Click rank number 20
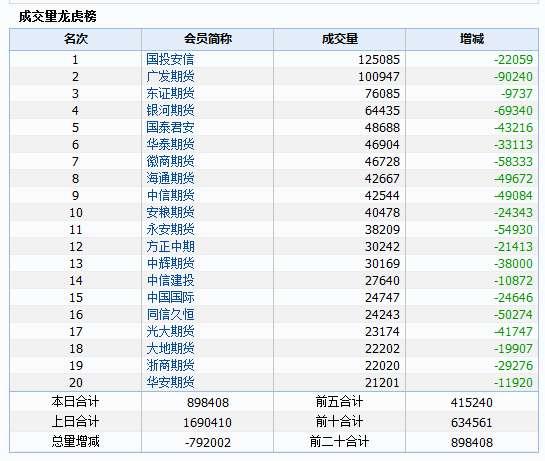The height and width of the screenshot is (461, 545). tap(76, 383)
